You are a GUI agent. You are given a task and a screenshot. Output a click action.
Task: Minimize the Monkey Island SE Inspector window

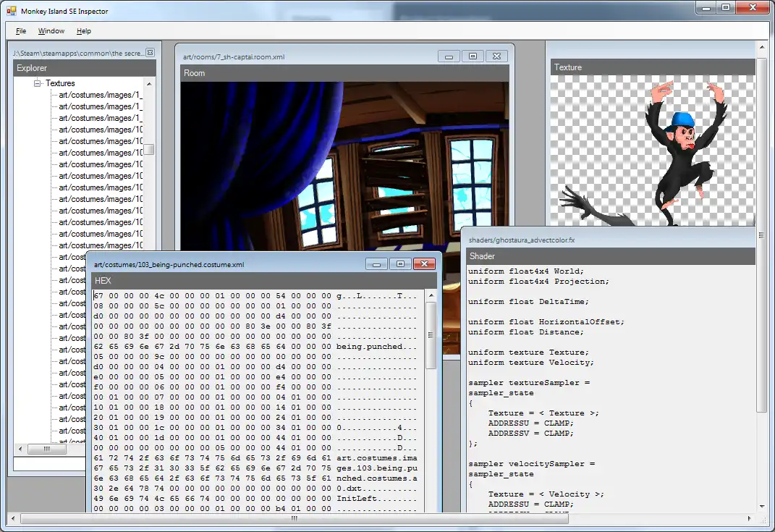[x=706, y=7]
